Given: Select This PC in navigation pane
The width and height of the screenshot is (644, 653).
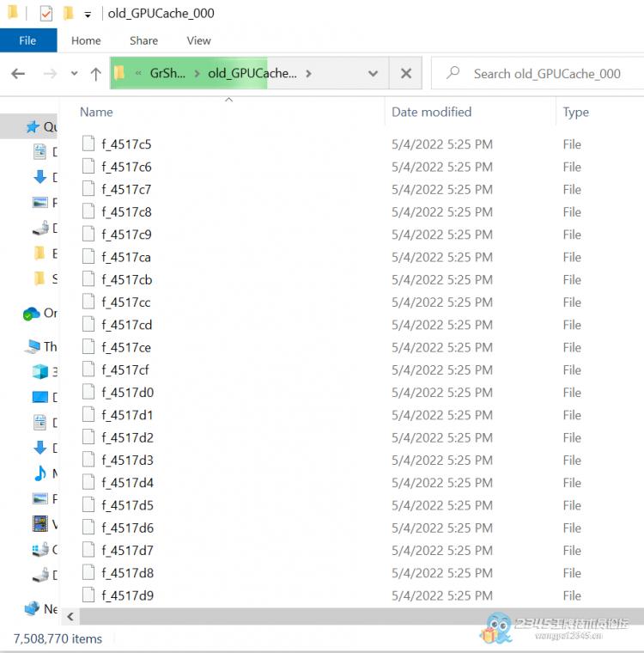Looking at the screenshot, I should tap(41, 346).
